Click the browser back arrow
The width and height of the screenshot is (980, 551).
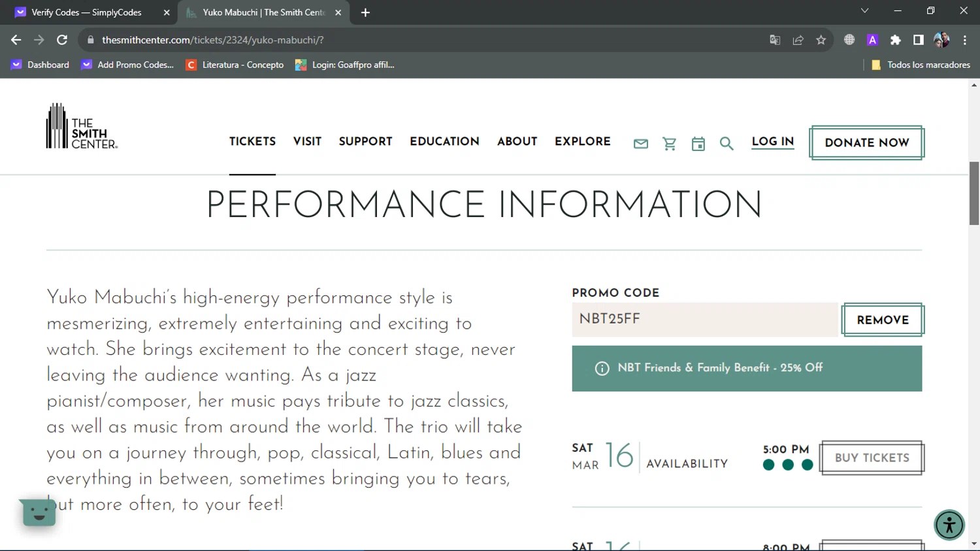pyautogui.click(x=16, y=40)
